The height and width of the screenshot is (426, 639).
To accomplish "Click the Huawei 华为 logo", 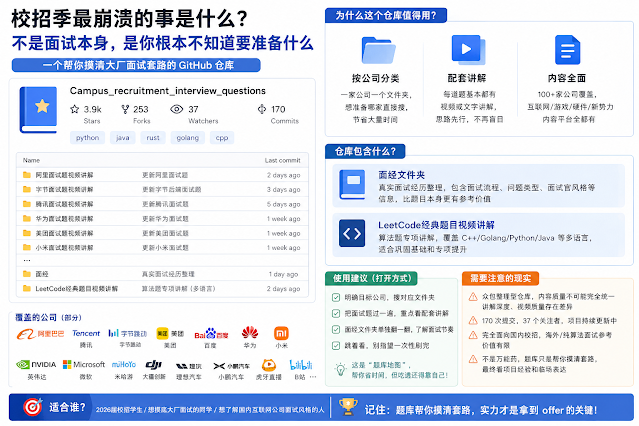I will click(250, 333).
